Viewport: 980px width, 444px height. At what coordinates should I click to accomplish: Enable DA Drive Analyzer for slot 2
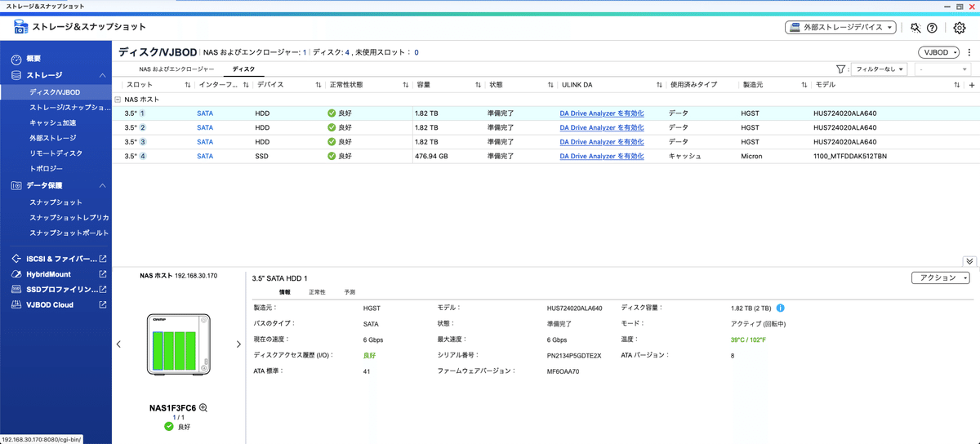coord(601,127)
